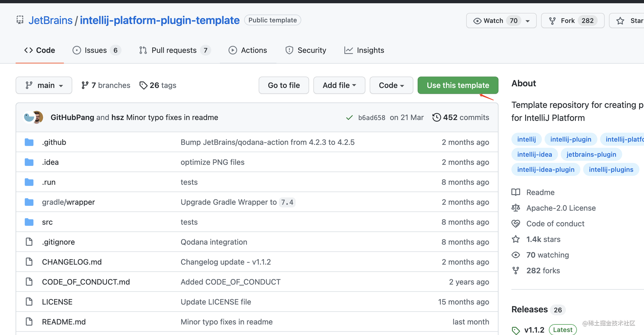Click the LICENSE file icon
The image size is (644, 335).
[x=29, y=302]
